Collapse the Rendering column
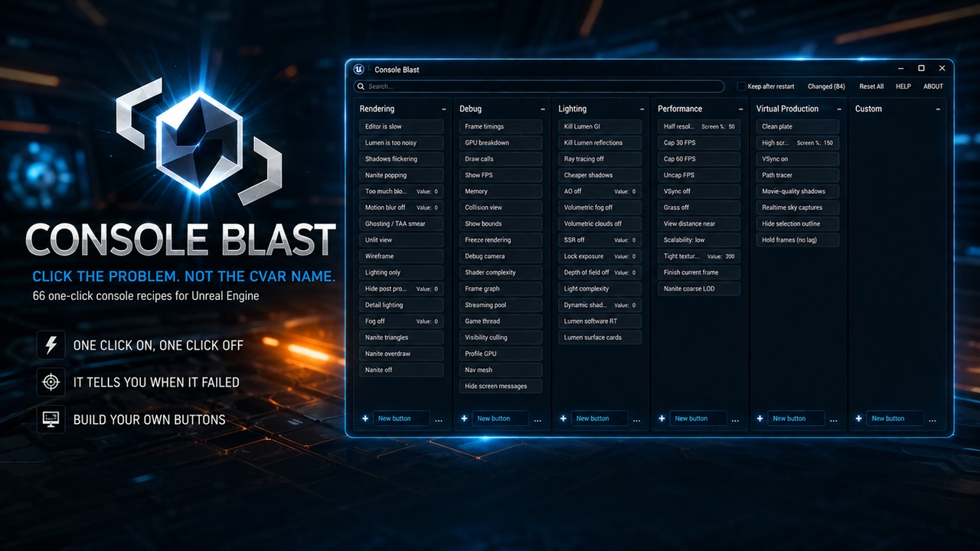The width and height of the screenshot is (980, 551). [x=444, y=109]
